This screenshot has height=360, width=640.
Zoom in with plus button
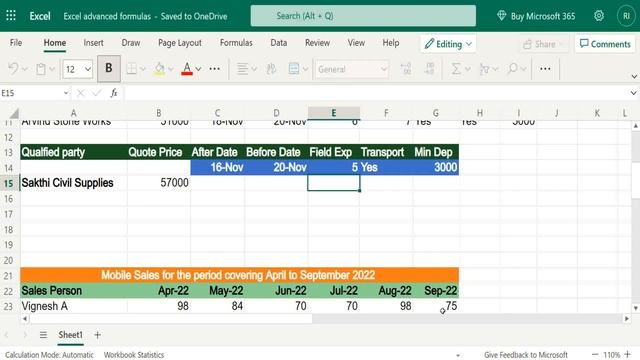click(x=627, y=355)
